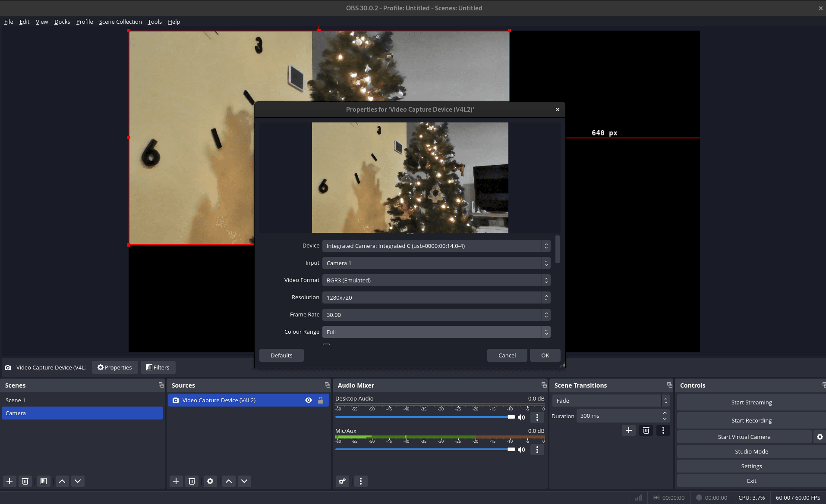The image size is (826, 504).
Task: Open the Fade transition dropdown
Action: [610, 401]
